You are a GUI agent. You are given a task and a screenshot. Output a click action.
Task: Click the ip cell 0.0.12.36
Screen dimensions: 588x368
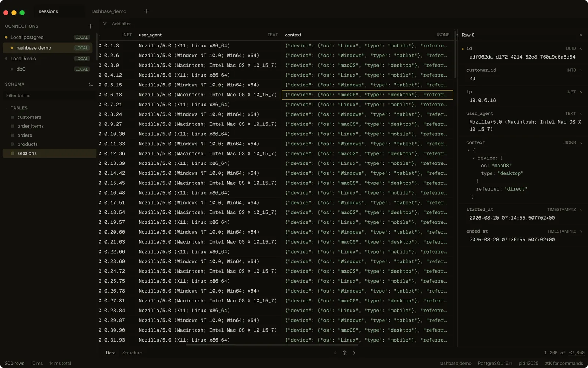click(x=117, y=153)
